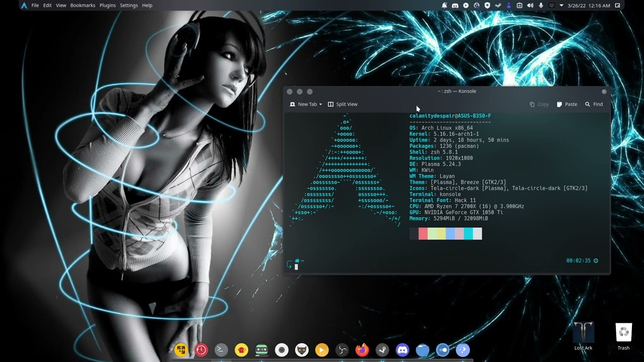The image size is (644, 362).
Task: Click the microphone tray icon
Action: [541, 6]
